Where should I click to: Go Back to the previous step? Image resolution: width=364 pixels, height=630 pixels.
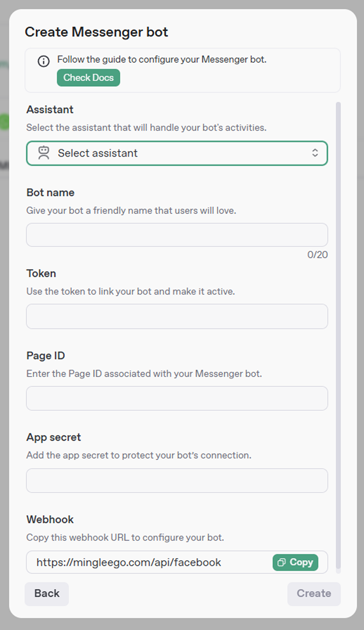click(47, 593)
